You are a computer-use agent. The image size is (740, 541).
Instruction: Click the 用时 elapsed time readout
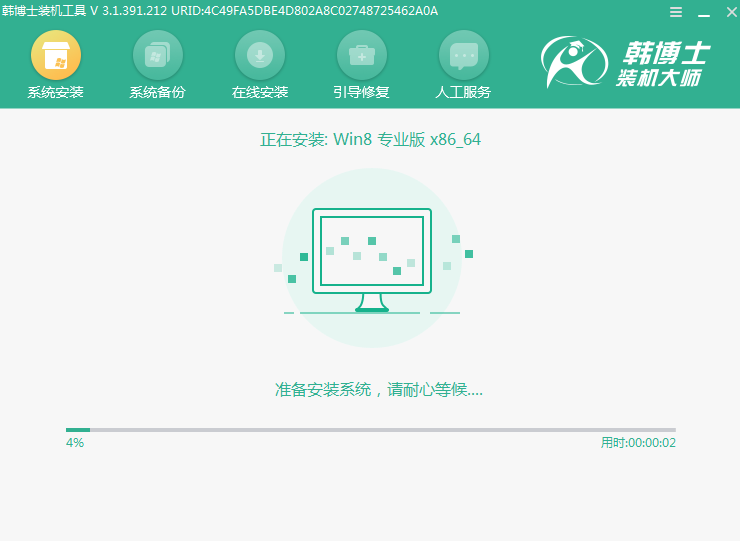click(x=638, y=443)
